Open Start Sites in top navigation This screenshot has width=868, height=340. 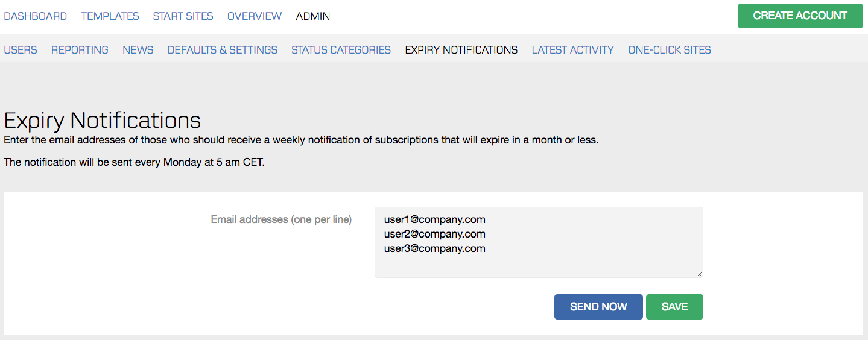tap(183, 16)
